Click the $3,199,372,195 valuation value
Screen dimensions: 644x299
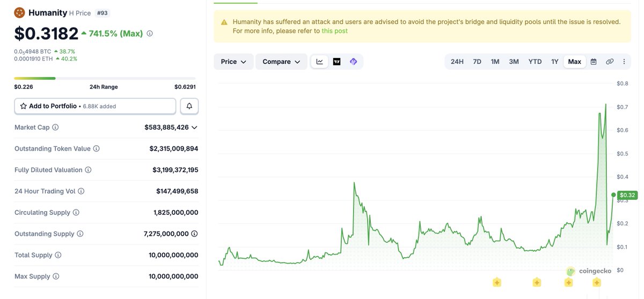click(175, 170)
